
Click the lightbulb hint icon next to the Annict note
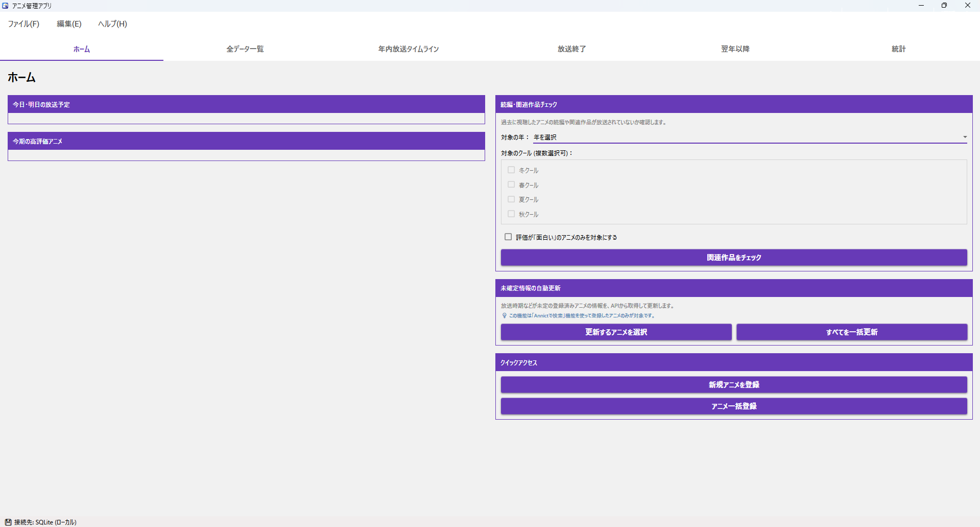click(505, 316)
